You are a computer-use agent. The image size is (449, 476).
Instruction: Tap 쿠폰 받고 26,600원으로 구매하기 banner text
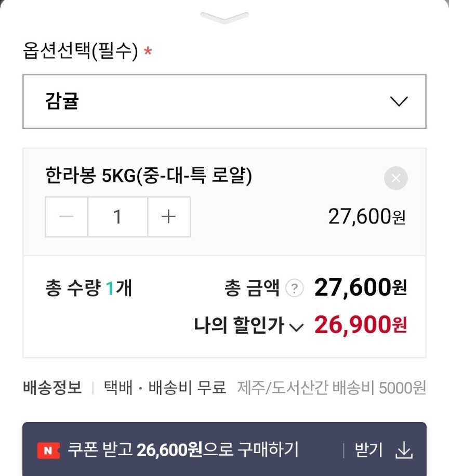click(183, 450)
